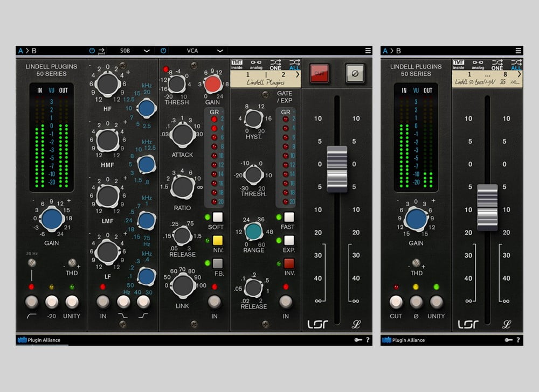Open the hamburger menu in the top bar
This screenshot has width=539, height=392.
(x=368, y=50)
